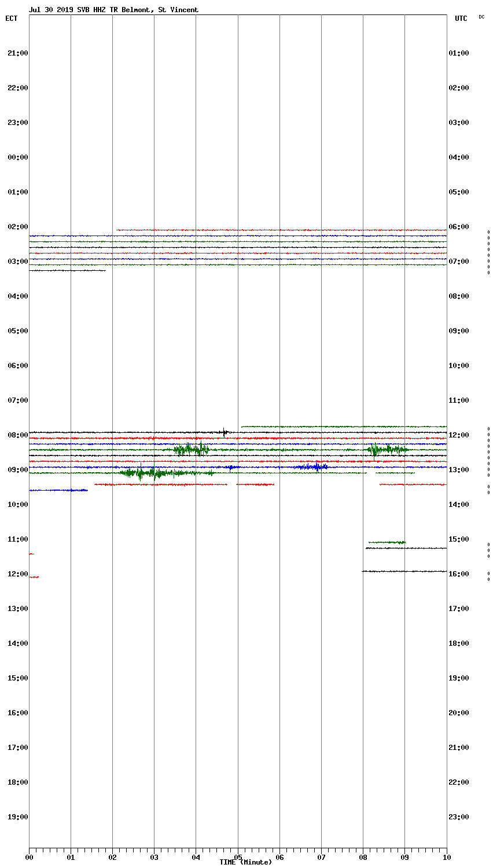
Task: Click the ECT 18:00 time label
Action: tap(18, 782)
